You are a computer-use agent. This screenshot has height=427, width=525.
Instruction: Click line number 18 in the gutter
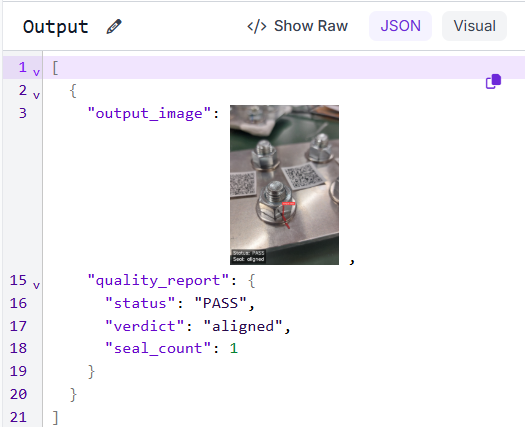point(18,348)
